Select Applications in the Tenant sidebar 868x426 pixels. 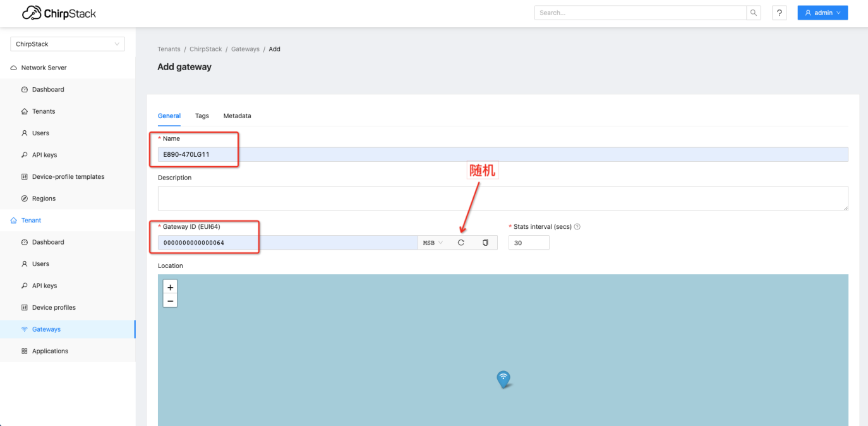(x=50, y=351)
